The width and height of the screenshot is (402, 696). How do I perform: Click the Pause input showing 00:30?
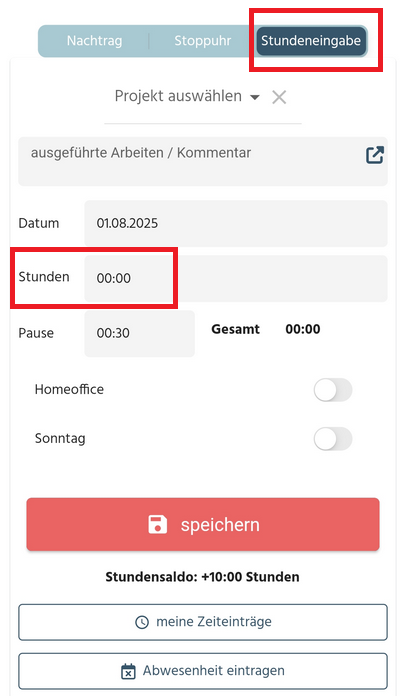[139, 333]
